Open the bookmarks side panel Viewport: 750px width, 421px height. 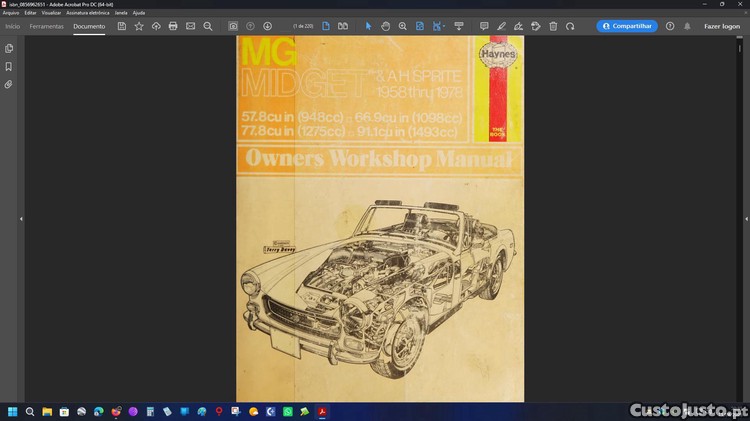[x=9, y=66]
